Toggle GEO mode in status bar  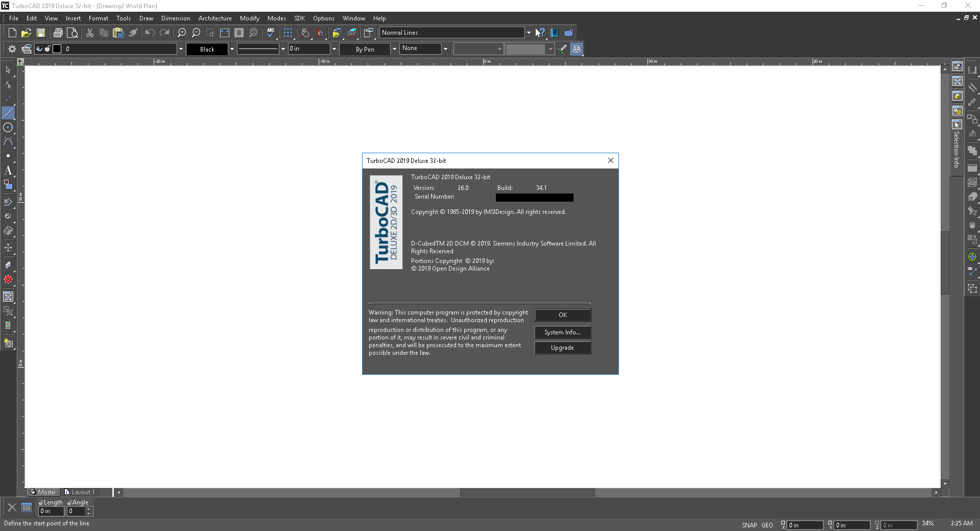[x=767, y=525]
